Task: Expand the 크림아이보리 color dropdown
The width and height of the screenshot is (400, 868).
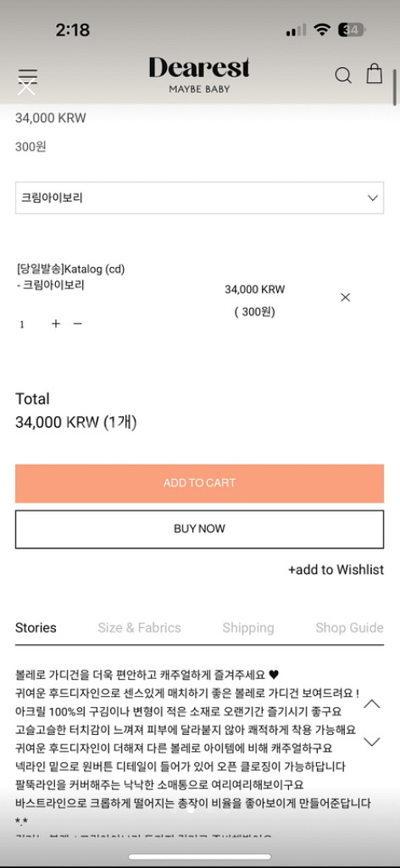Action: [199, 198]
